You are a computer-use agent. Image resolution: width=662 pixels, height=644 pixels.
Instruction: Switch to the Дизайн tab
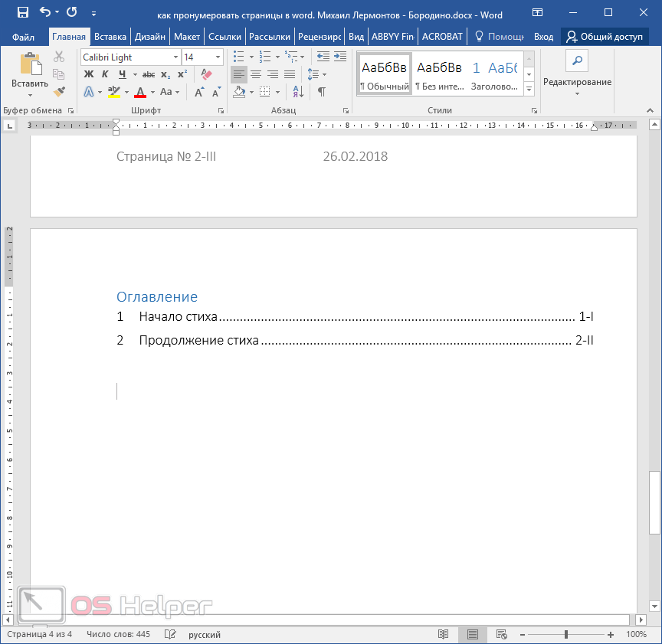point(150,37)
